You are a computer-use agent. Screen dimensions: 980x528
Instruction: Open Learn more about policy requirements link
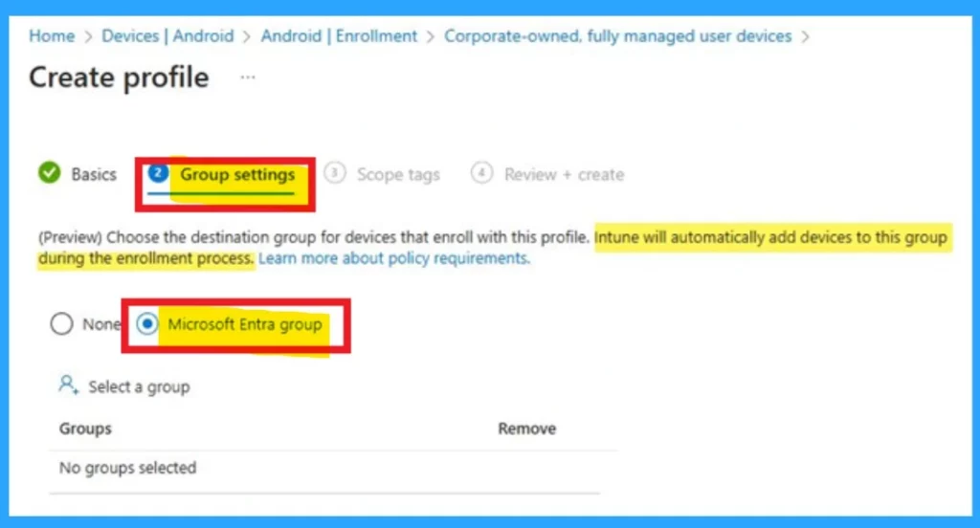pyautogui.click(x=393, y=258)
